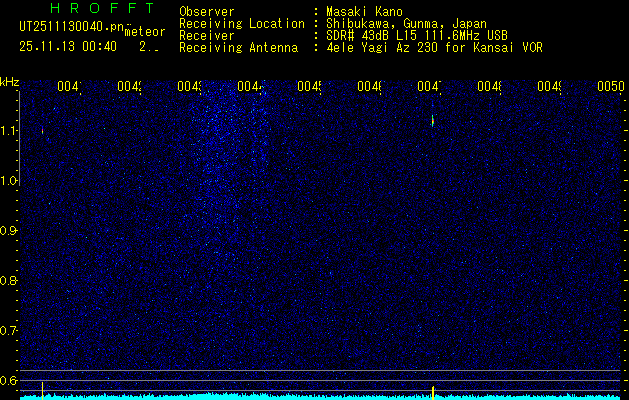Viewport: 629px width, 400px height.
Task: Click the 0049 time marker
Action: tap(549, 87)
